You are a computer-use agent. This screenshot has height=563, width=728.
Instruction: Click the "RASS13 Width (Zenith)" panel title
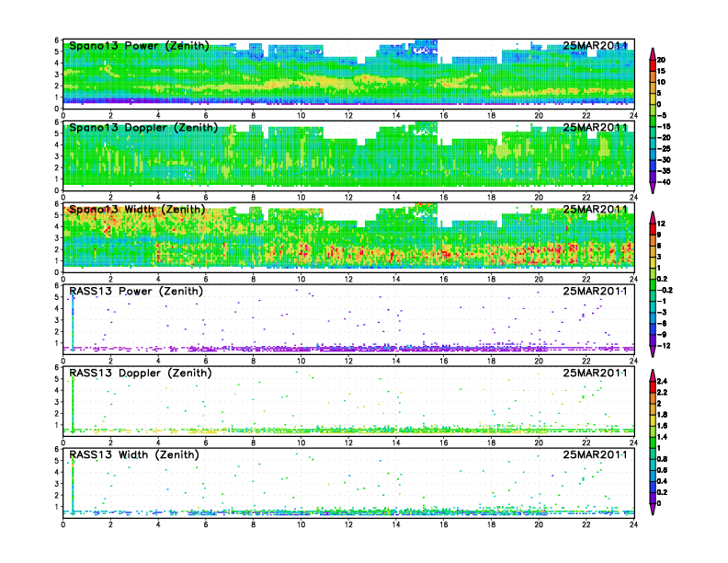pyautogui.click(x=133, y=454)
